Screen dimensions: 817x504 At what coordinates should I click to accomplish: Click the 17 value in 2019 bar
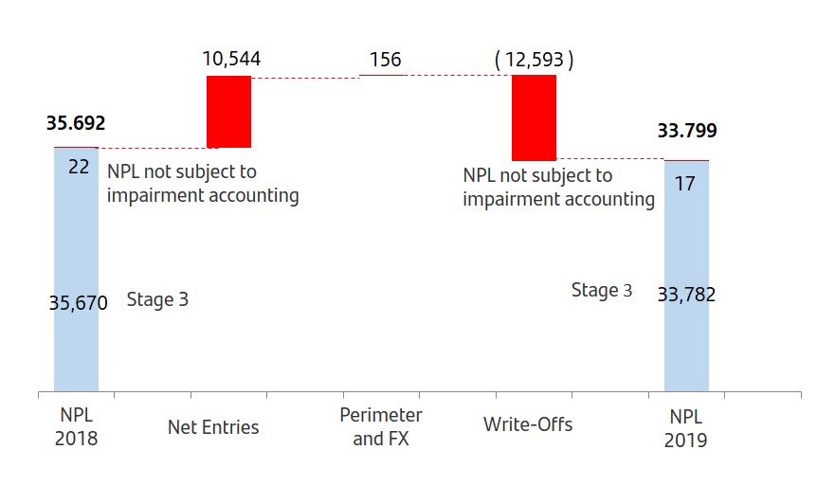click(x=685, y=184)
